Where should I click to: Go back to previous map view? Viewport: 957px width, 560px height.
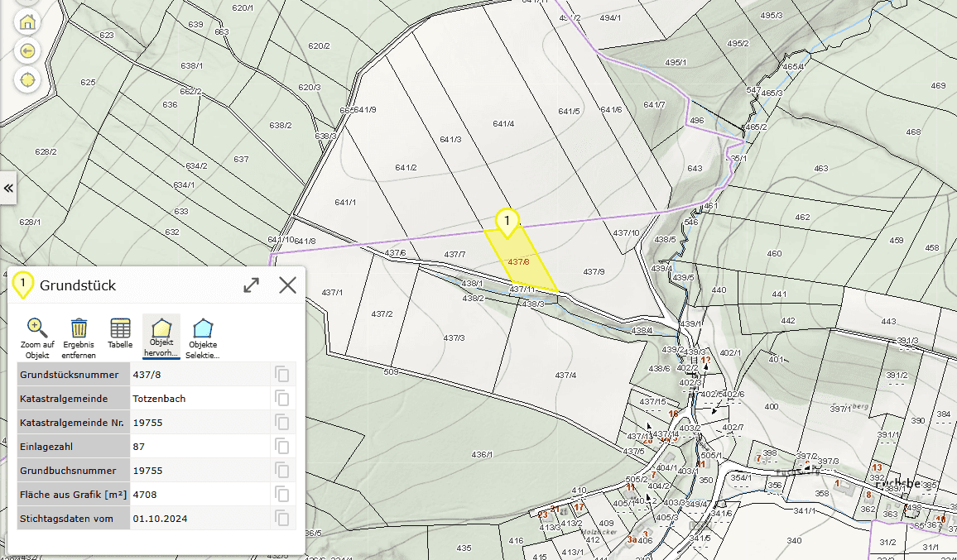click(27, 51)
